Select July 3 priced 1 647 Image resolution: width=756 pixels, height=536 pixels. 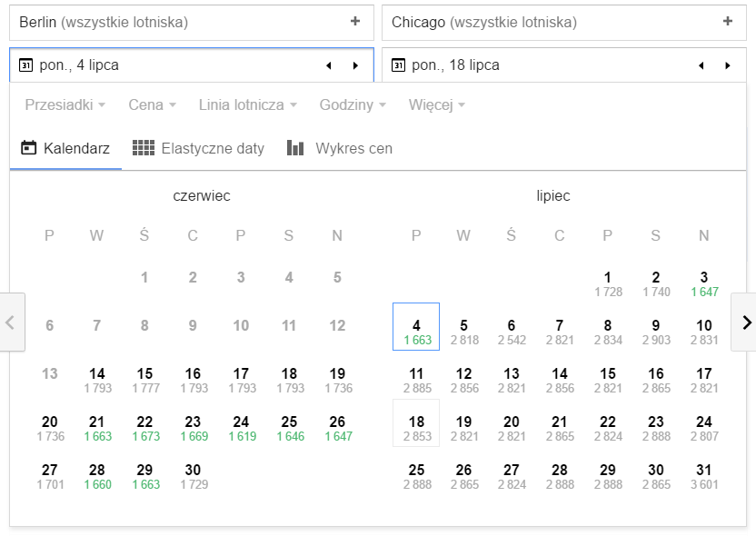tap(704, 283)
